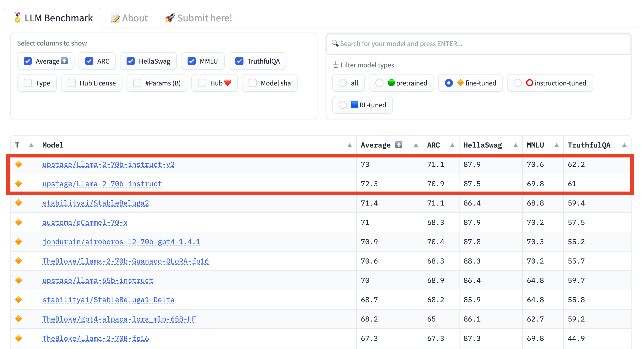Viewport: 644px width, 349px height.
Task: Open upstage/Llama-2-70b-instruct model link
Action: tap(102, 184)
